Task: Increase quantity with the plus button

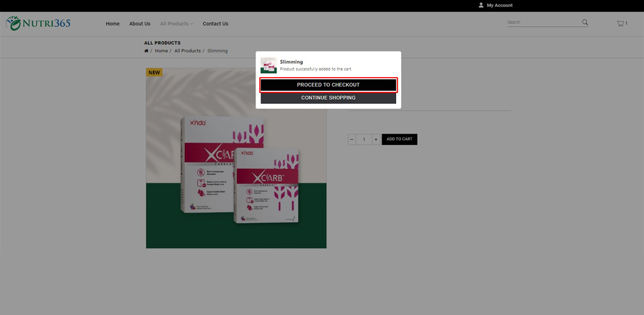Action: [376, 139]
